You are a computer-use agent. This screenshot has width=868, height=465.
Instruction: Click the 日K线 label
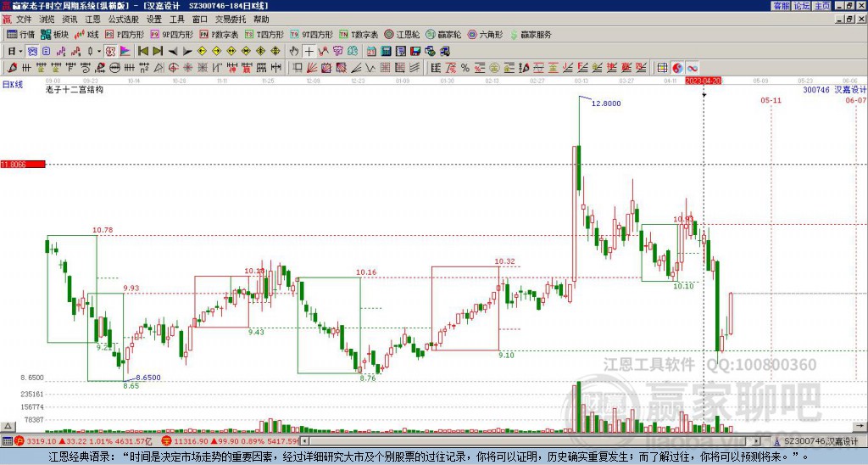pos(13,84)
